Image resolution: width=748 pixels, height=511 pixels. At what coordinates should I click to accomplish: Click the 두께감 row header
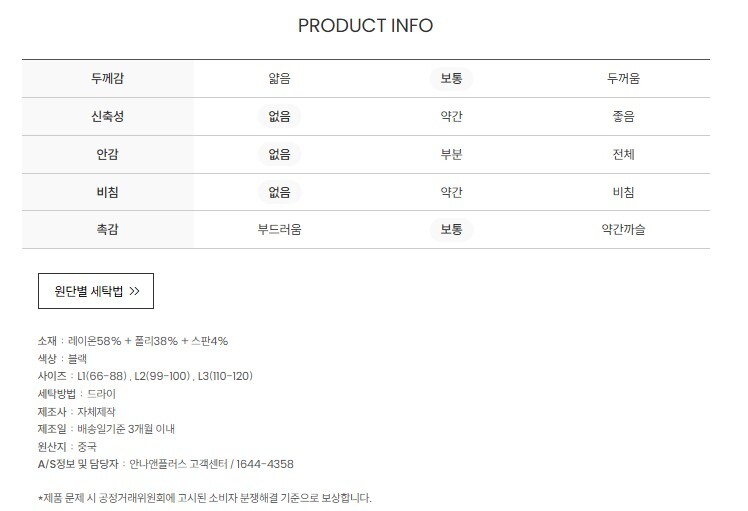108,78
